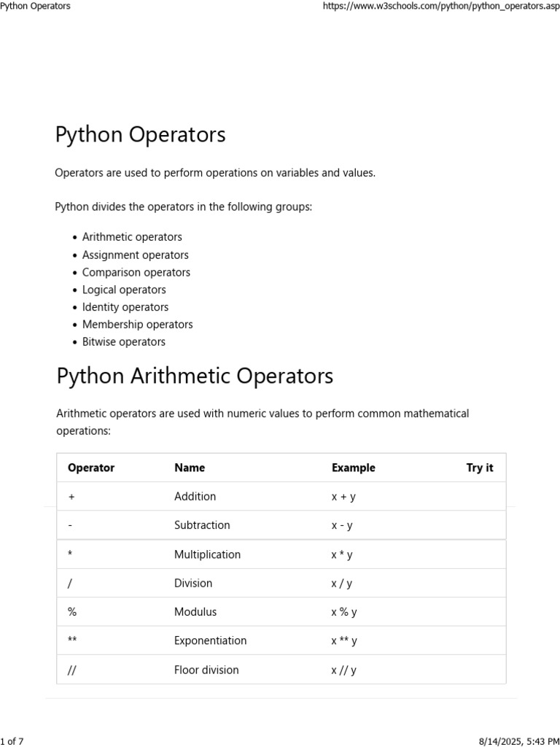This screenshot has height=747, width=560.
Task: Select the Addition row name cell
Action: coord(195,496)
